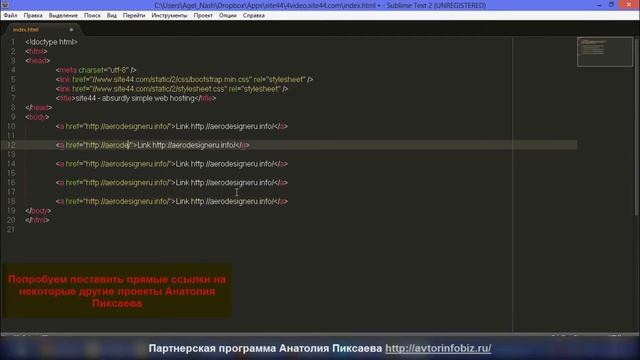The width and height of the screenshot is (640, 360).
Task: Click the stylesheet.css link line
Action: point(172,89)
